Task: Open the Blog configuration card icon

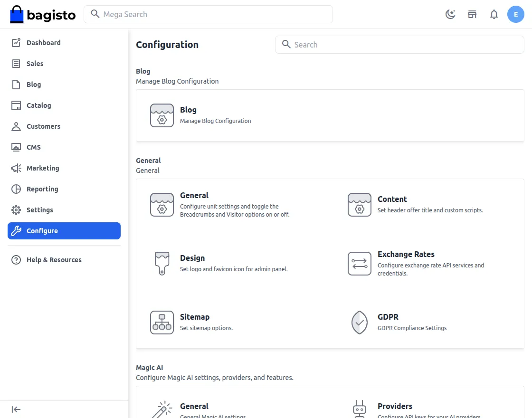Action: coord(162,115)
